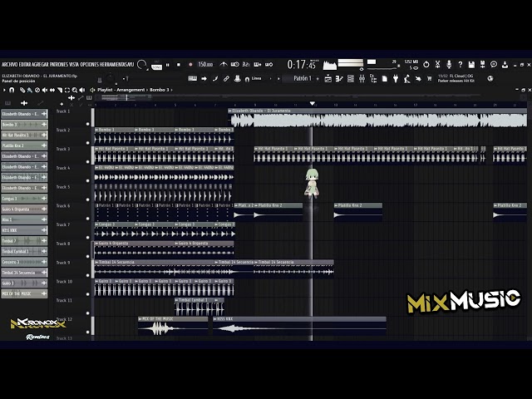The width and height of the screenshot is (532, 399).
Task: Click the 0:17:45 time display
Action: pos(301,64)
